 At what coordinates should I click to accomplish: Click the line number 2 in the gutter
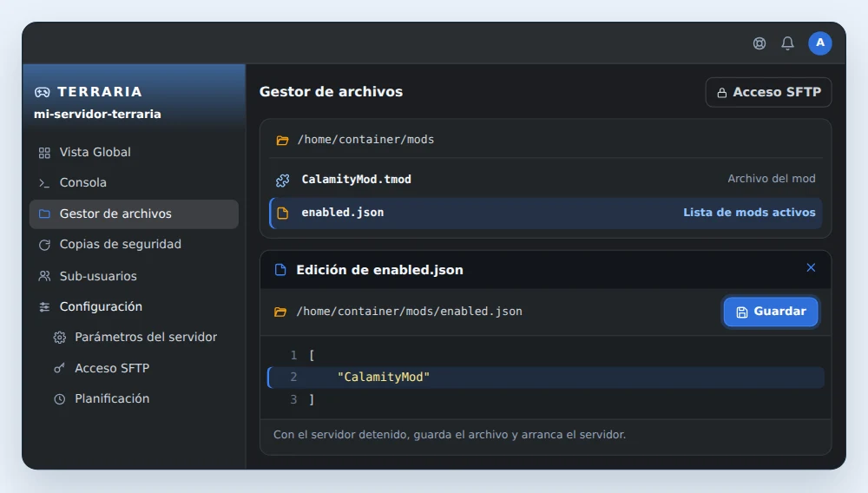pos(293,378)
